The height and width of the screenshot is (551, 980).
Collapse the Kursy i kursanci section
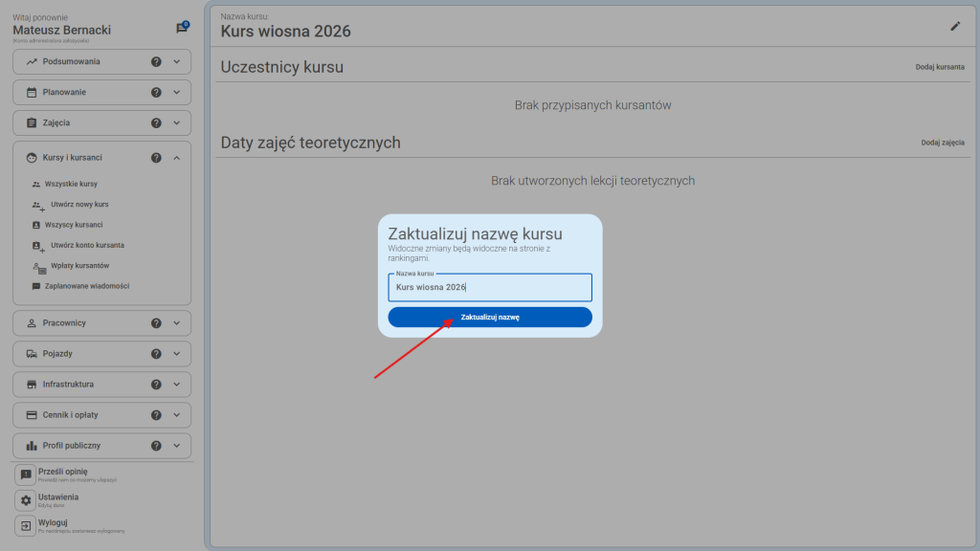coord(177,158)
